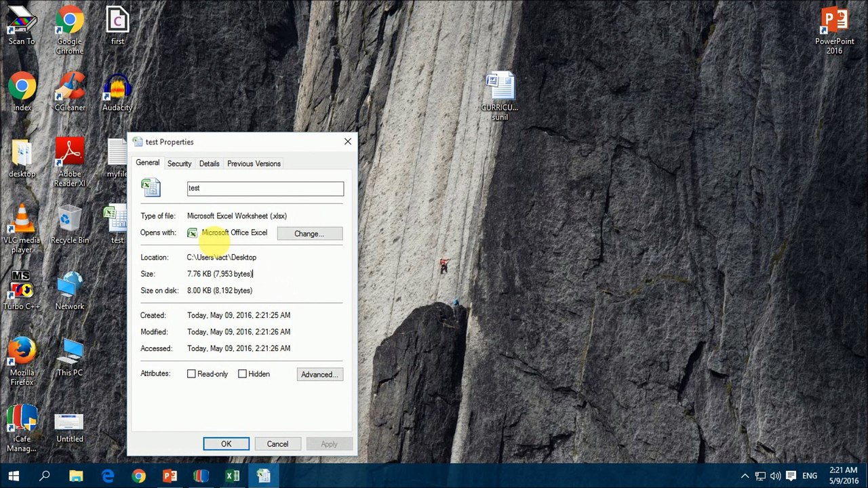Go to the Details tab
Image resolution: width=868 pixels, height=488 pixels.
click(209, 163)
